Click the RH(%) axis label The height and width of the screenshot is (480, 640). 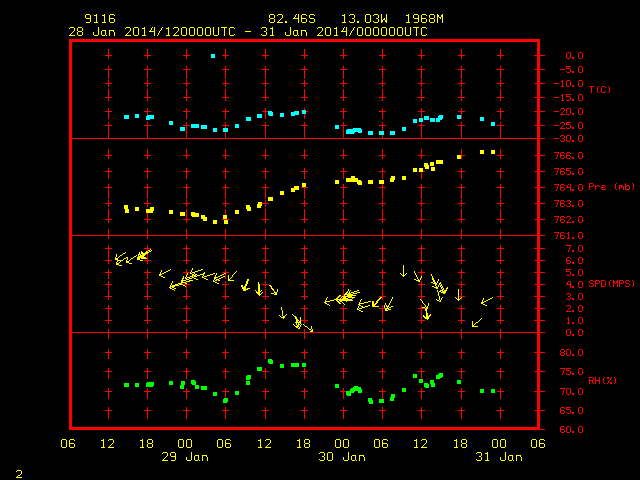click(x=602, y=380)
